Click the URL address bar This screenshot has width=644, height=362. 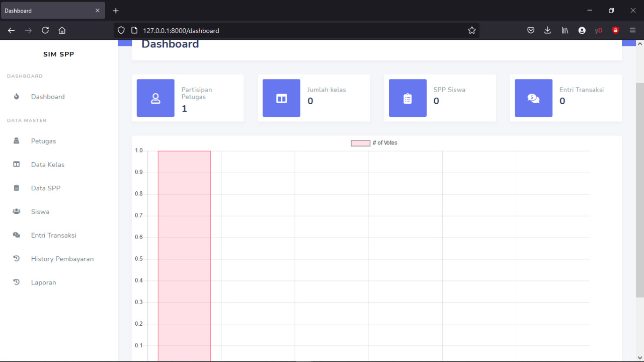[302, 30]
